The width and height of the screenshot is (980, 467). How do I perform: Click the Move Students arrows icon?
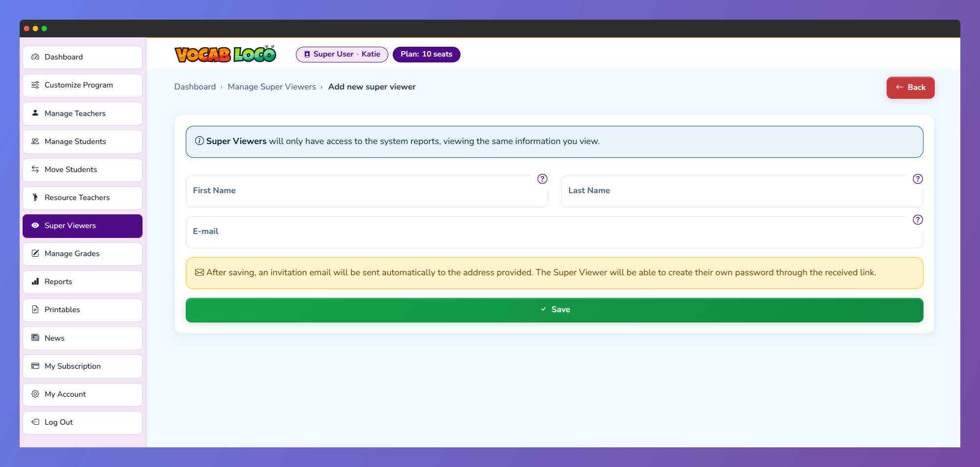[x=35, y=169]
